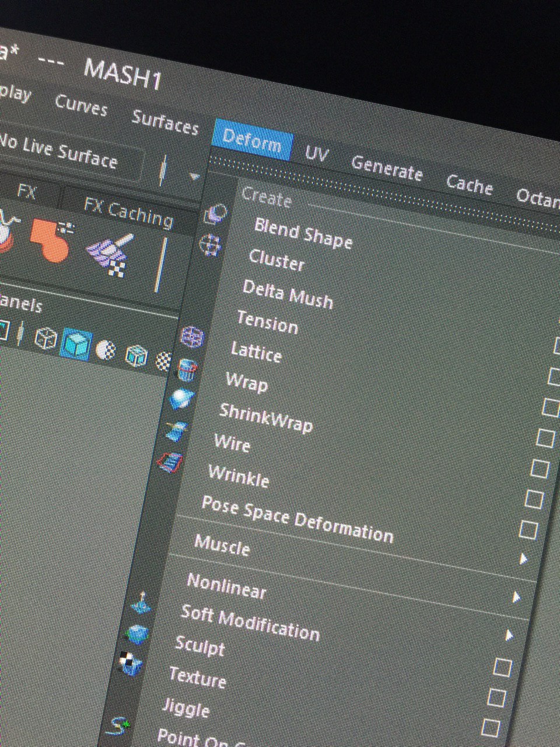Open Soft Modification option box
Image resolution: width=560 pixels, height=747 pixels.
click(x=502, y=666)
